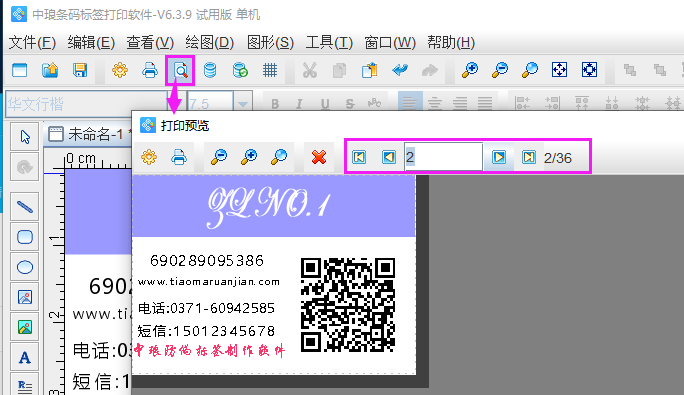Click the center-fit view icon
This screenshot has width=684, height=395.
click(589, 70)
